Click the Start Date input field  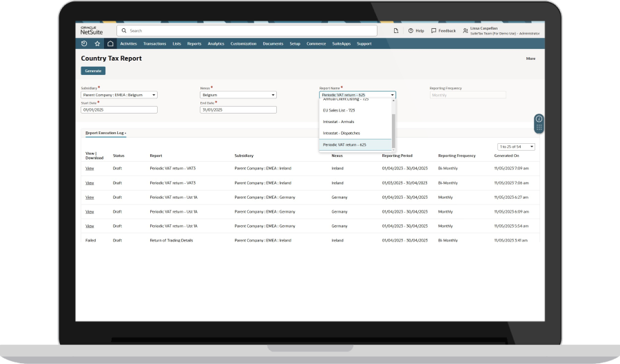[119, 109]
